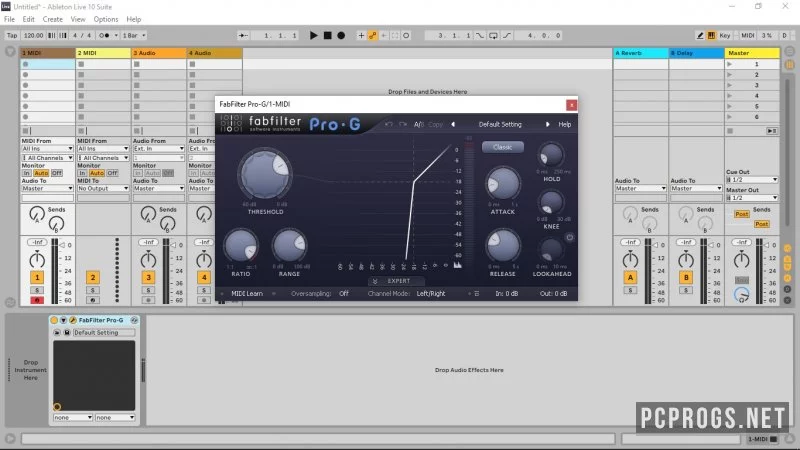Click the Session Record circle button
This screenshot has width=800, height=450.
pos(406,35)
